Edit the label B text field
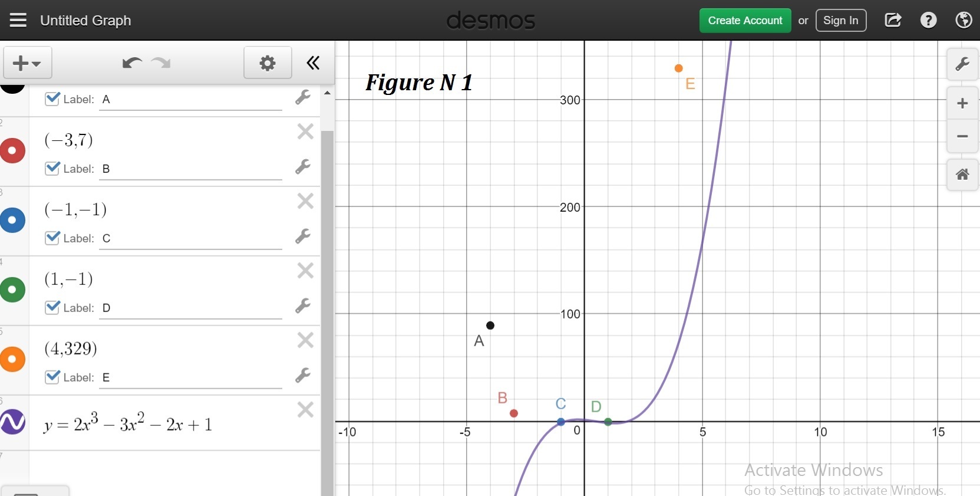This screenshot has width=980, height=496. 190,169
